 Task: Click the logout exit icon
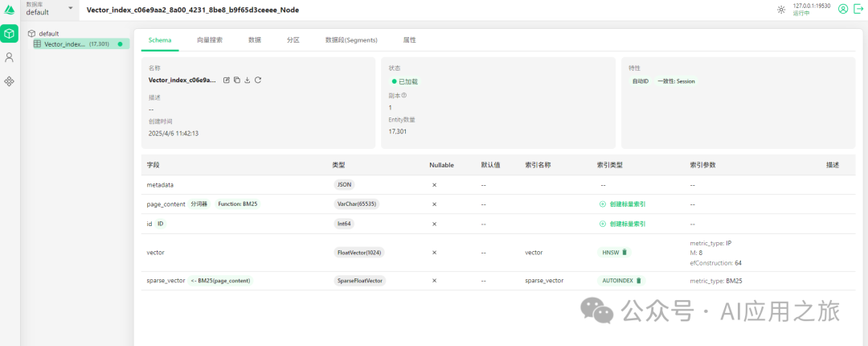point(858,10)
